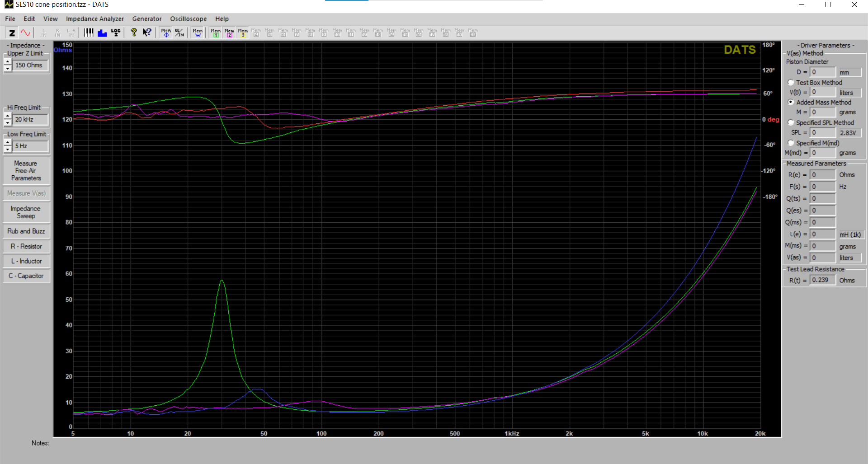868x464 pixels.
Task: Click the Measure V(as) button
Action: pos(26,193)
